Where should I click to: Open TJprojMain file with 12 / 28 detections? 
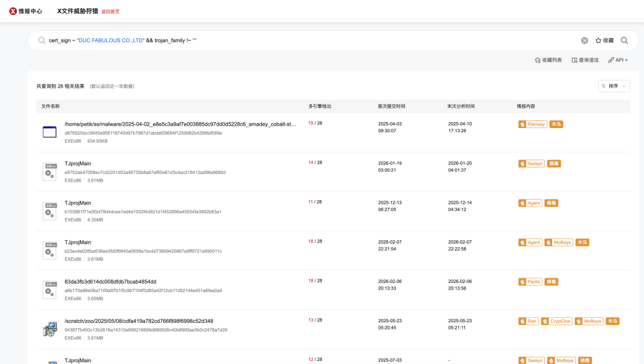pyautogui.click(x=78, y=360)
